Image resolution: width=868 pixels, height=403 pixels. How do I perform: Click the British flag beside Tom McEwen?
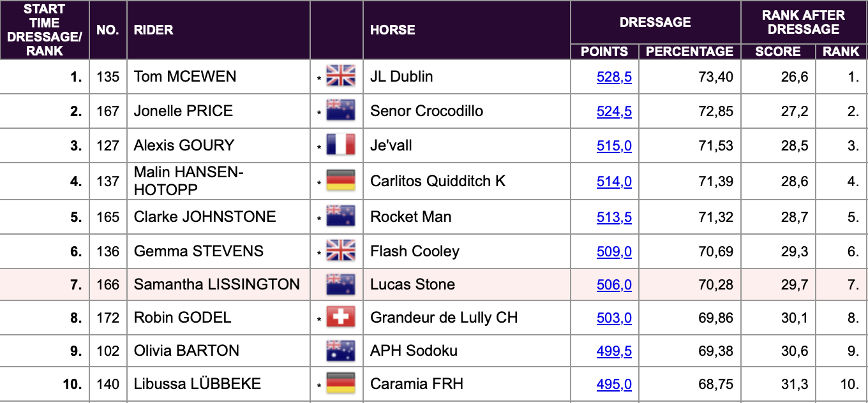point(340,77)
